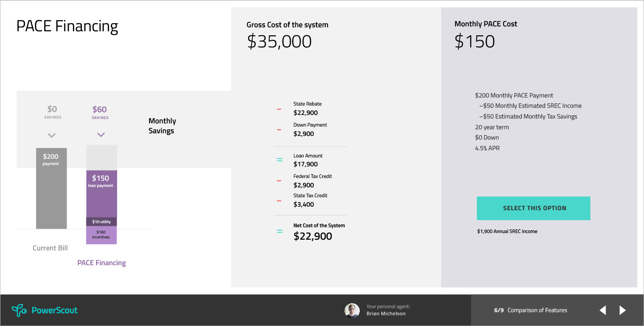This screenshot has width=644, height=326.
Task: Click the minus icon beside State Tax Credit
Action: (279, 201)
